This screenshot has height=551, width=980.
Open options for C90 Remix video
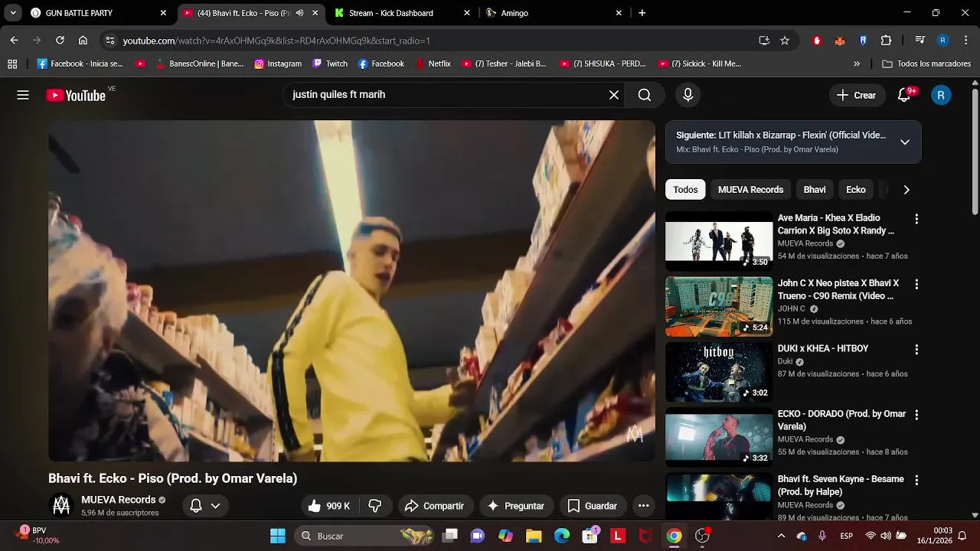[916, 284]
